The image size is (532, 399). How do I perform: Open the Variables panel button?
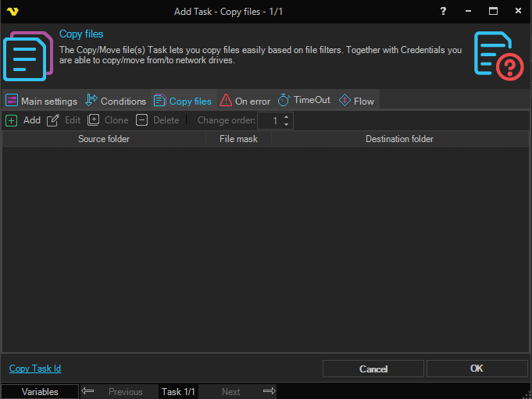coord(40,391)
